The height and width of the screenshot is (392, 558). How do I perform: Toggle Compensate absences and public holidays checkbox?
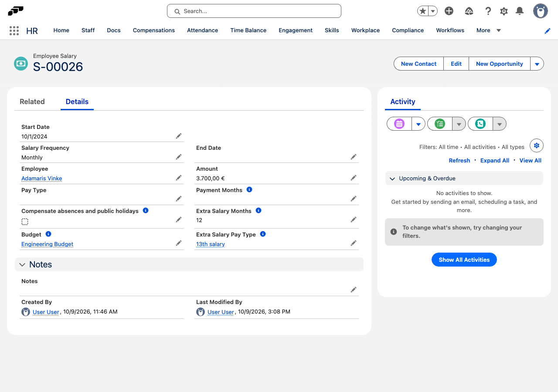tap(25, 222)
